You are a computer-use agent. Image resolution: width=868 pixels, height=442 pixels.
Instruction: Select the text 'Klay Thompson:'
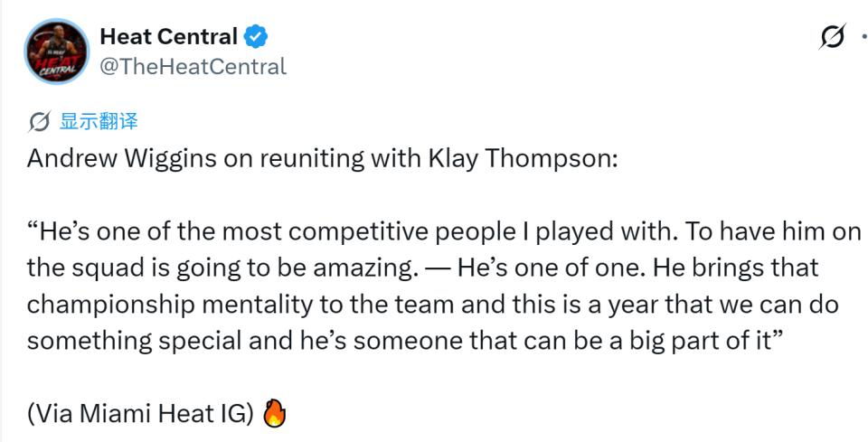[523, 159]
